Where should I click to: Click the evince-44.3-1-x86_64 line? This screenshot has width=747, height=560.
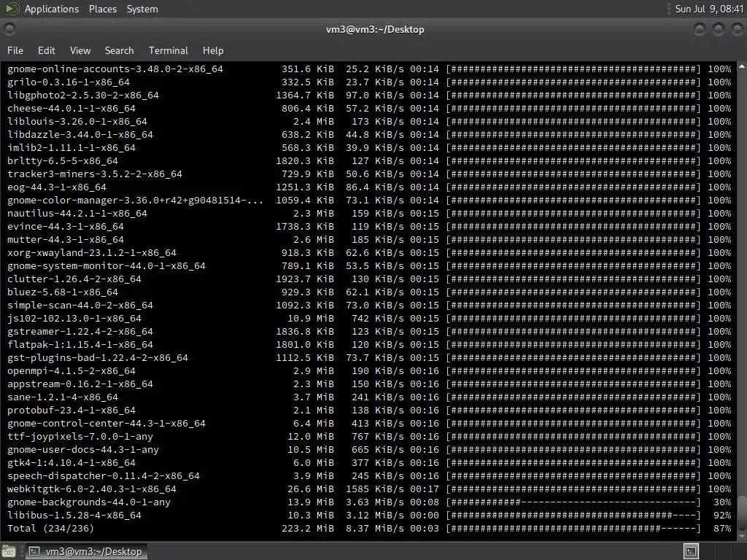(x=369, y=227)
